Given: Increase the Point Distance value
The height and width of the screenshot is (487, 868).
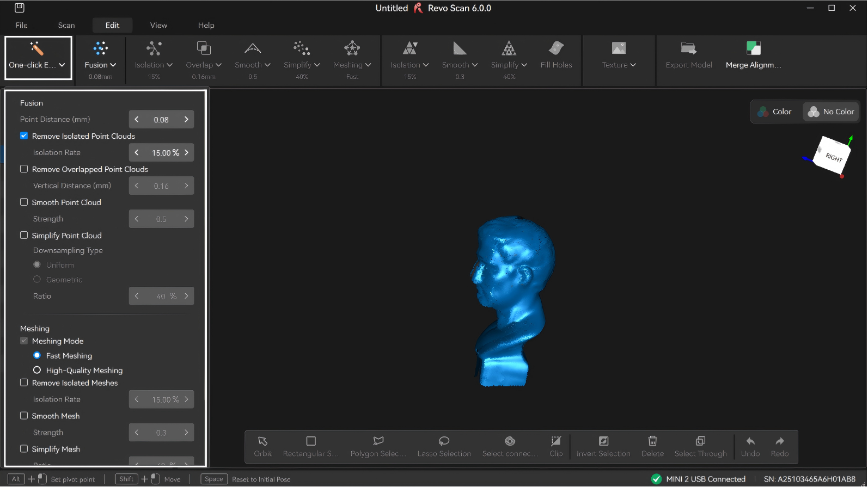Looking at the screenshot, I should point(186,119).
